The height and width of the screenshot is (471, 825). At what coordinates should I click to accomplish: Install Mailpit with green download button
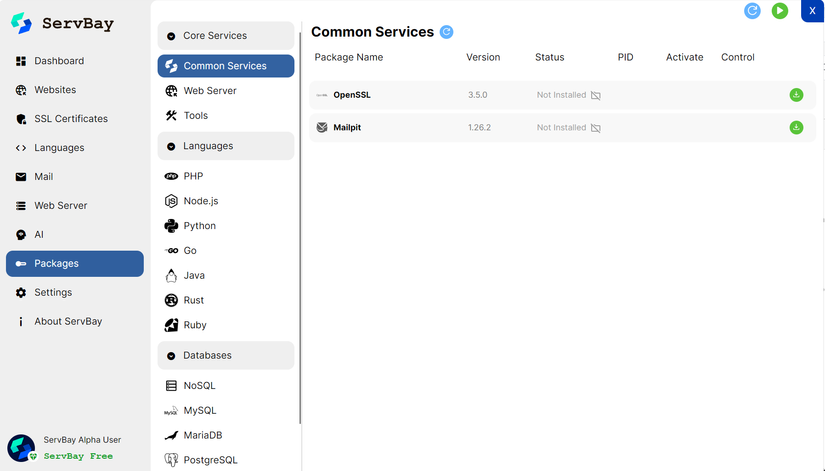pos(796,128)
